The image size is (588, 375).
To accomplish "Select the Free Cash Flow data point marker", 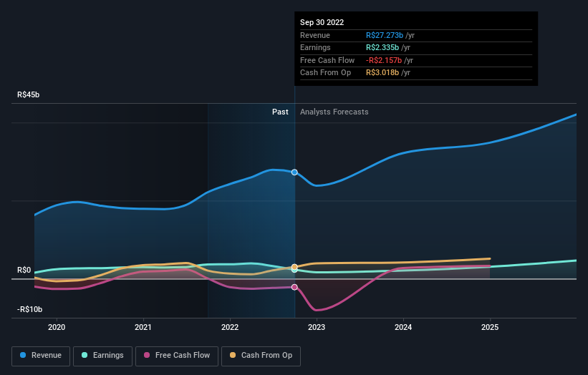I will (x=295, y=287).
